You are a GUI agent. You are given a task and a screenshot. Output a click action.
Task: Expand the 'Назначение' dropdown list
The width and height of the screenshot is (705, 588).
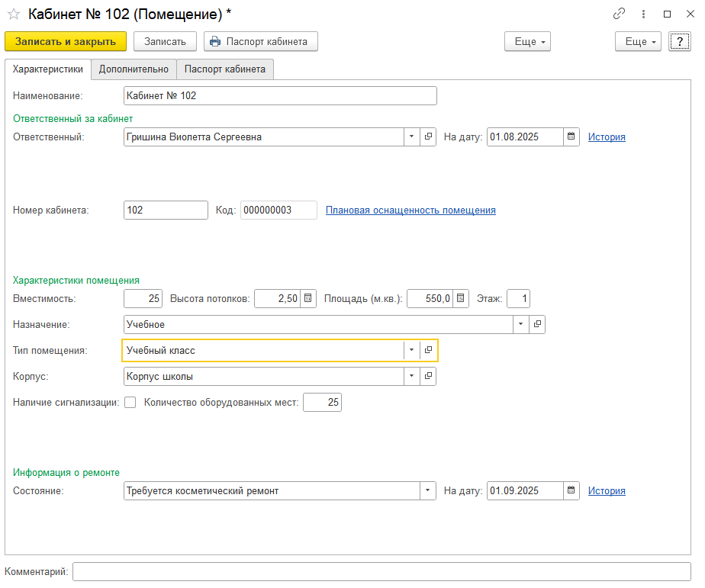pos(521,325)
